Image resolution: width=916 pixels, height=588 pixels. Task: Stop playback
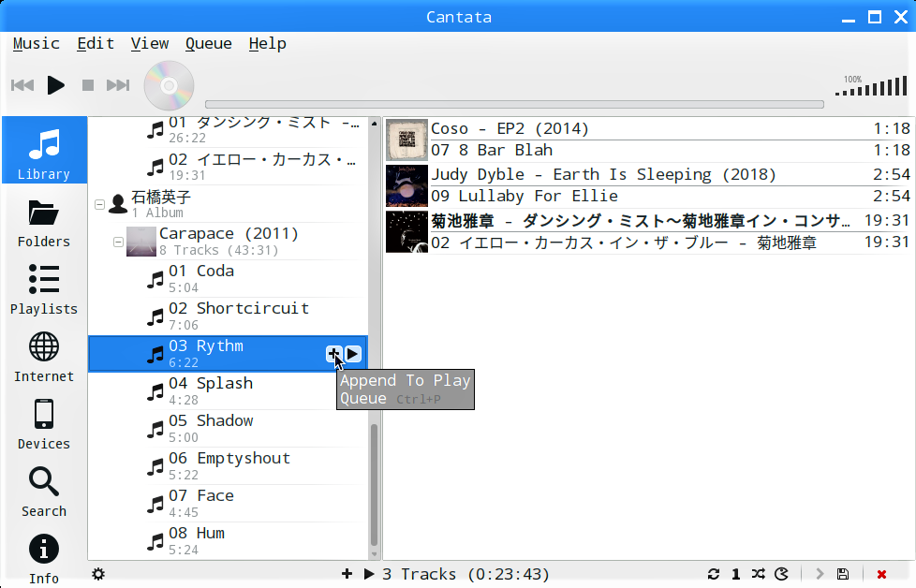click(x=88, y=85)
